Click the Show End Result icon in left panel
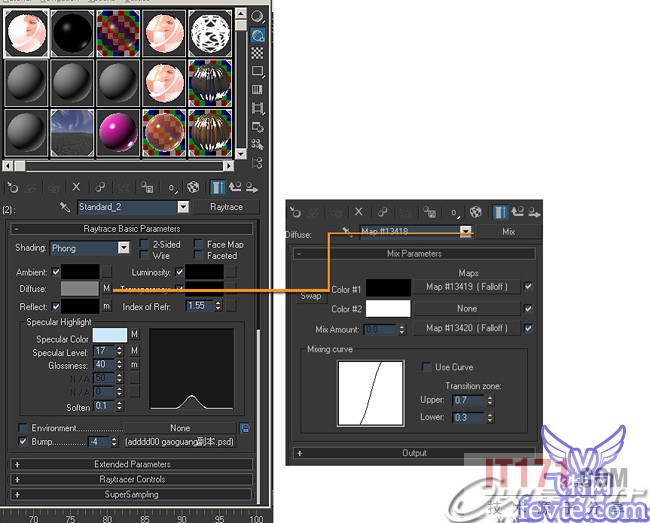The image size is (650, 523). pyautogui.click(x=217, y=186)
